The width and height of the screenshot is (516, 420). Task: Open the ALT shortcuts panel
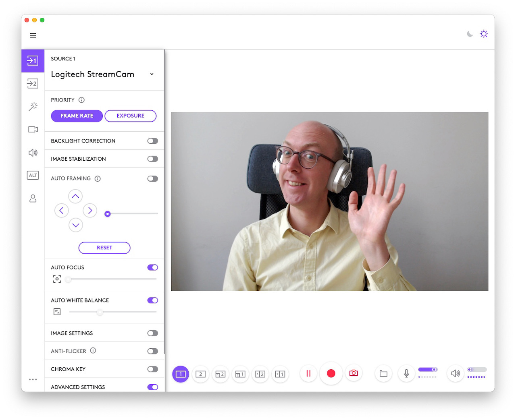tap(33, 175)
